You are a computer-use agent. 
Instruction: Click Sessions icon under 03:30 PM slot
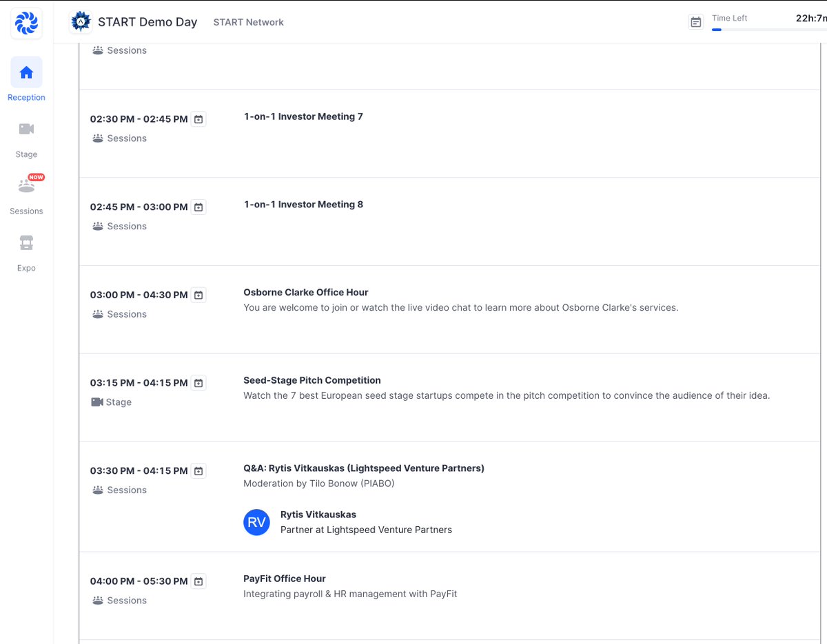point(98,490)
